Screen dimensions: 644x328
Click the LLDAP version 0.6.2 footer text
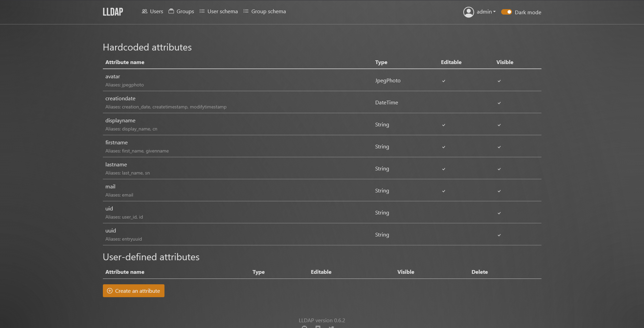click(322, 320)
